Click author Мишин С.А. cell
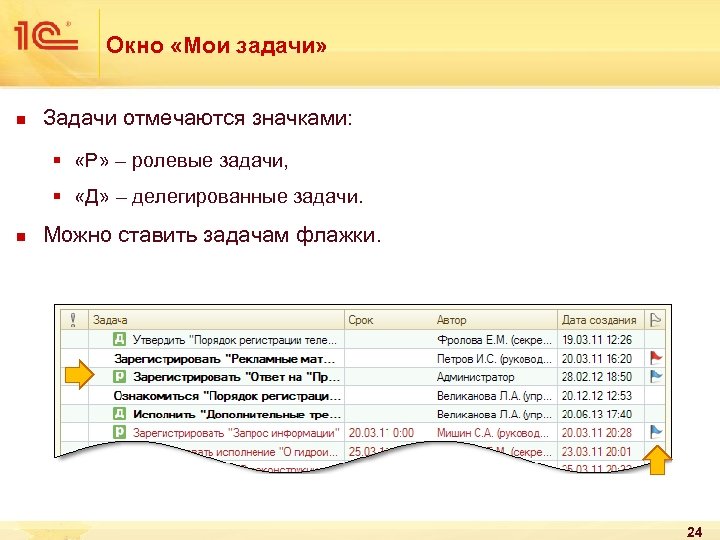The height and width of the screenshot is (540, 720). (493, 433)
